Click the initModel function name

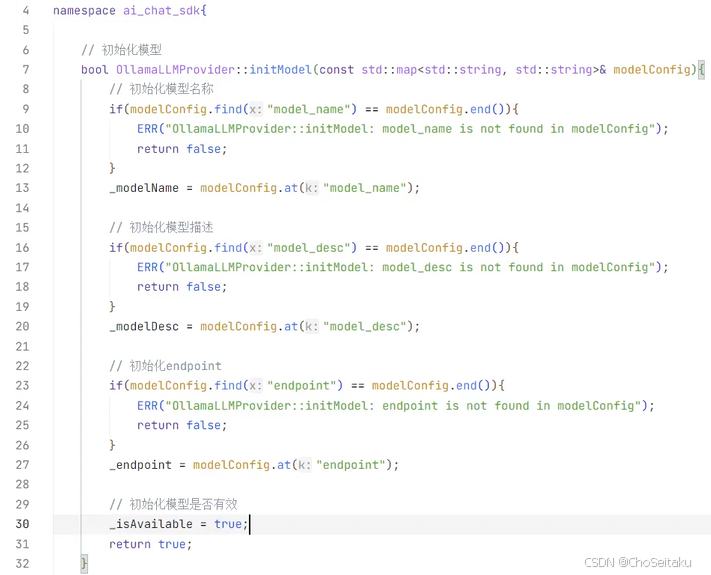(x=280, y=69)
